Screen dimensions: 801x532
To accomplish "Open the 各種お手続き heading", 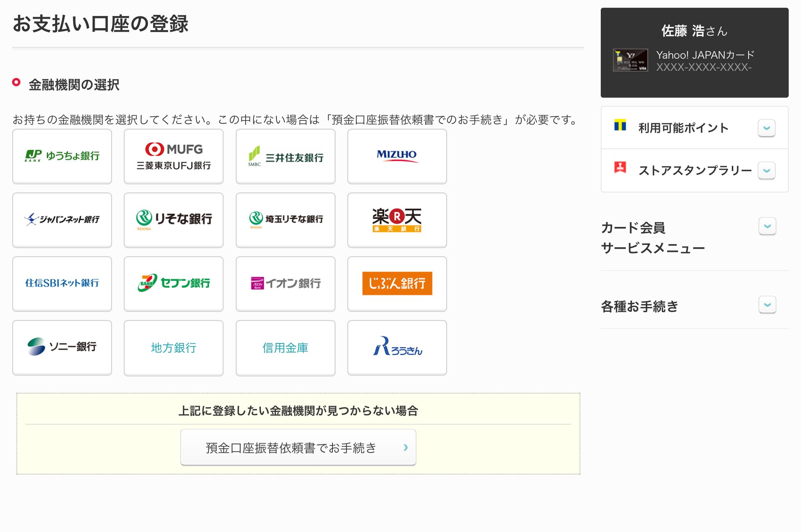I will coord(639,306).
